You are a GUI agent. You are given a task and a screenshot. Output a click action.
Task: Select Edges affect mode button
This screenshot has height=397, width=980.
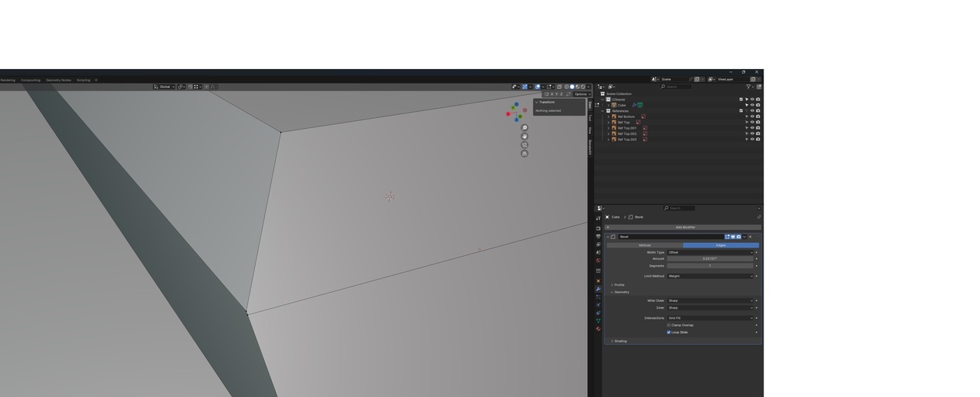click(x=720, y=245)
